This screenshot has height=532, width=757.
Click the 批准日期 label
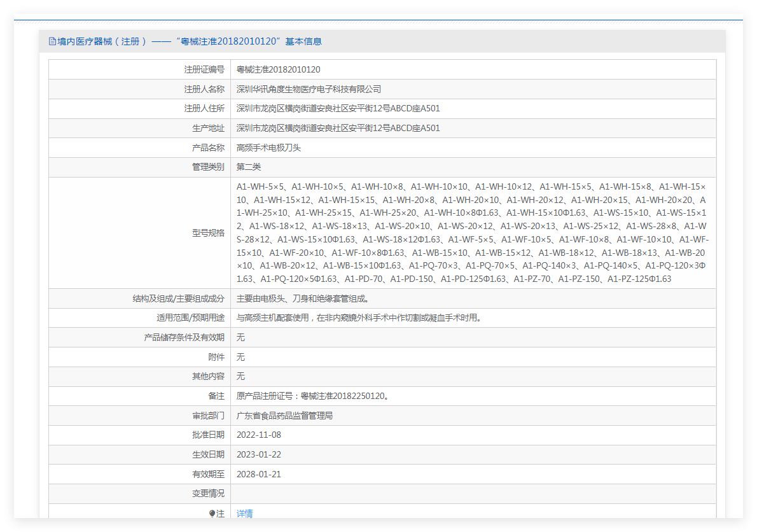(x=208, y=435)
